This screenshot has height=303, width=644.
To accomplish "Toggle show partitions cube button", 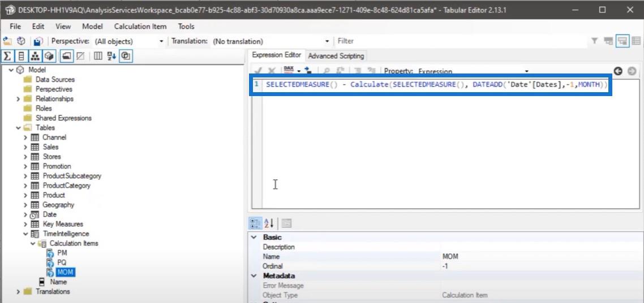I will (49, 56).
